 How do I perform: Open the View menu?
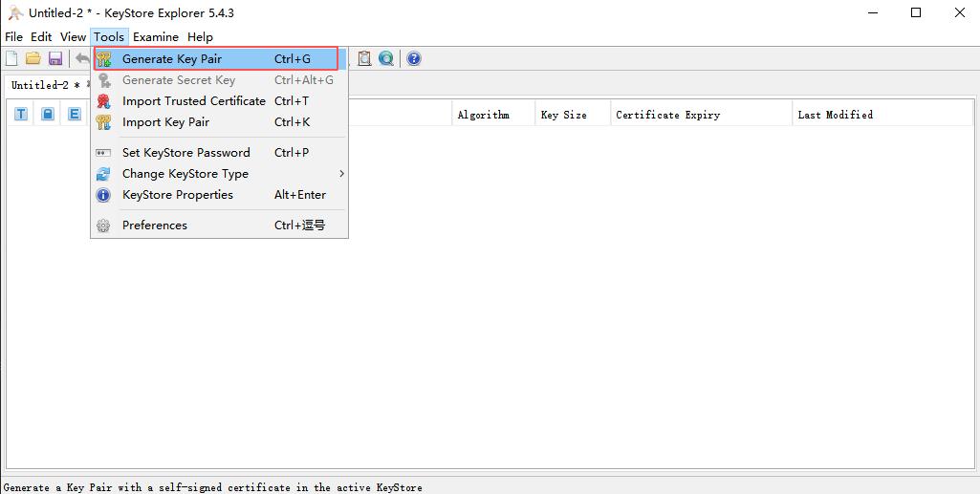(73, 37)
